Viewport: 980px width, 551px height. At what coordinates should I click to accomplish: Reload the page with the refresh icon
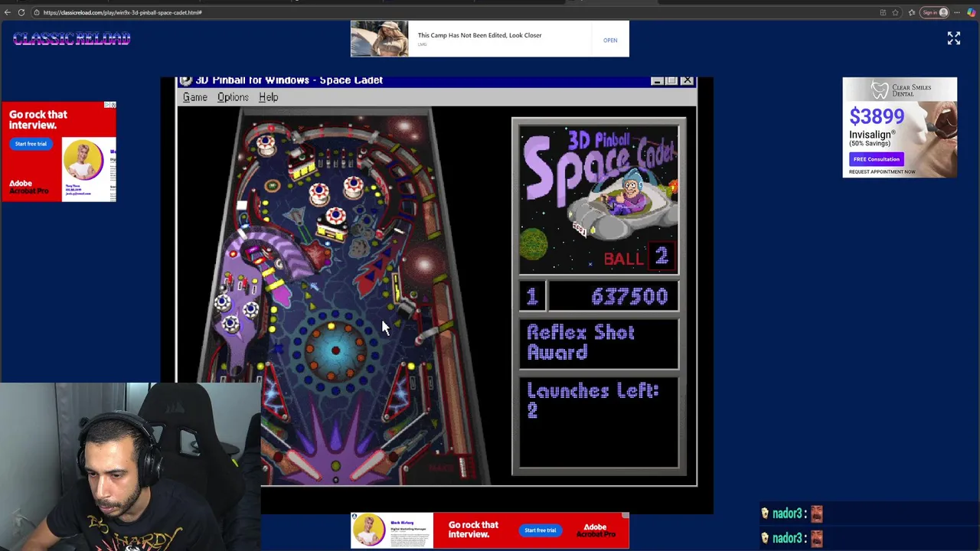21,12
